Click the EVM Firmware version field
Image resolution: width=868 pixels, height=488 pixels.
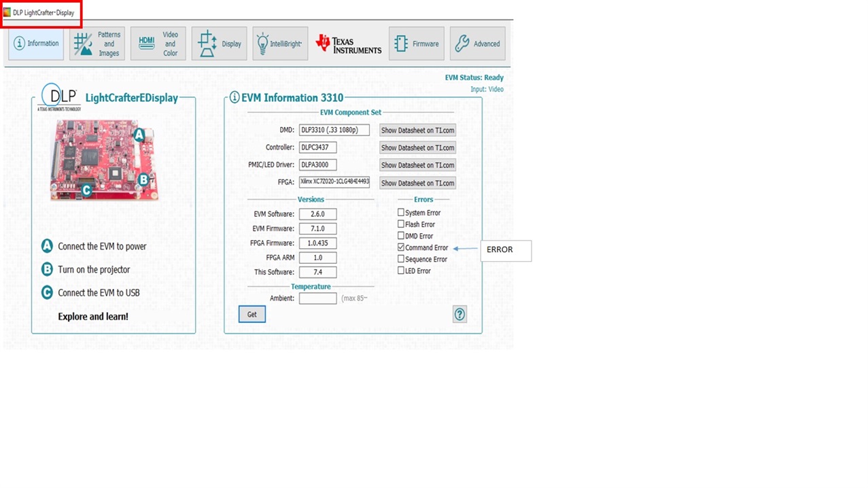[x=318, y=228]
